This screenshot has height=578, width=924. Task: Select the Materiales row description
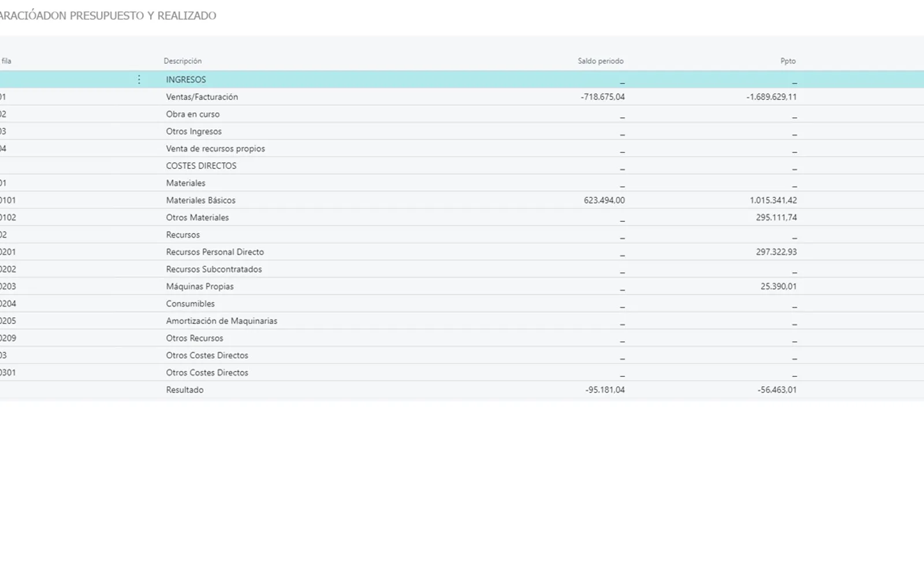(186, 183)
